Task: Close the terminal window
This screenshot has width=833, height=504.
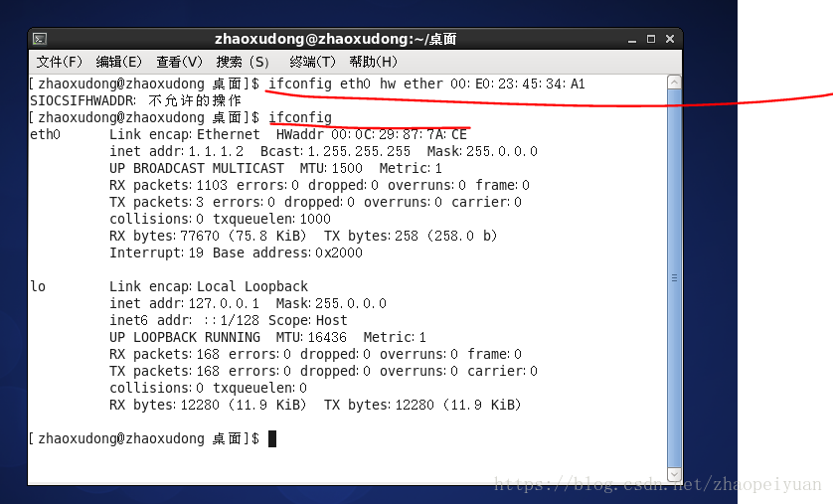Action: point(670,39)
